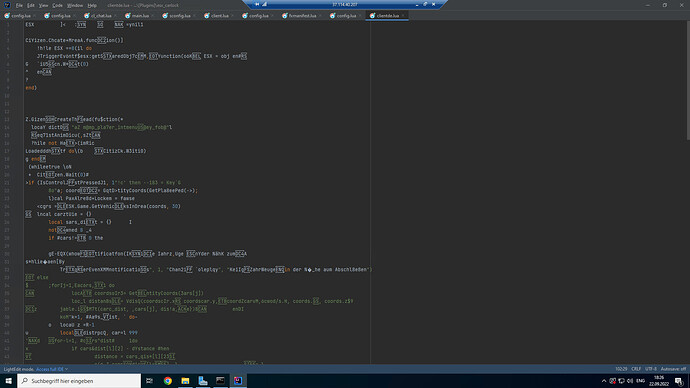The width and height of the screenshot is (690, 388).
Task: Open File Explorer from the taskbar
Action: (185, 381)
